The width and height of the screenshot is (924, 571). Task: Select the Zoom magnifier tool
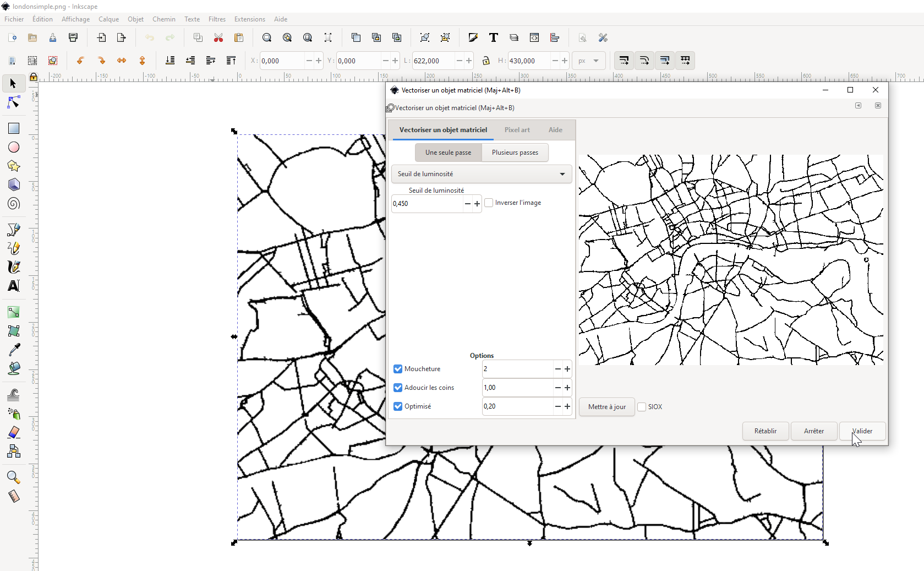(13, 477)
